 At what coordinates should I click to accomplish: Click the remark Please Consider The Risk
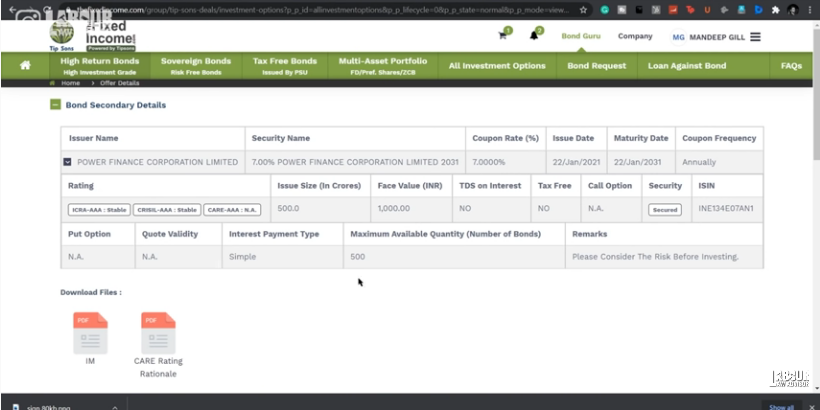click(655, 257)
